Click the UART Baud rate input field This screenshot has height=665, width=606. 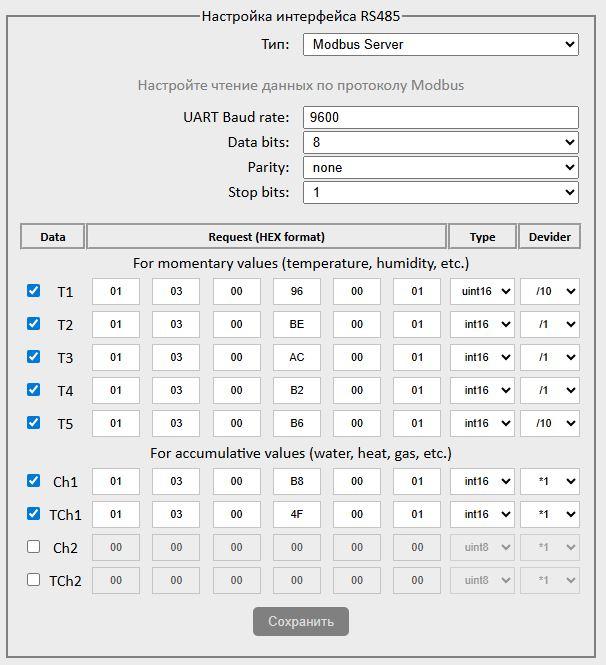coord(441,117)
